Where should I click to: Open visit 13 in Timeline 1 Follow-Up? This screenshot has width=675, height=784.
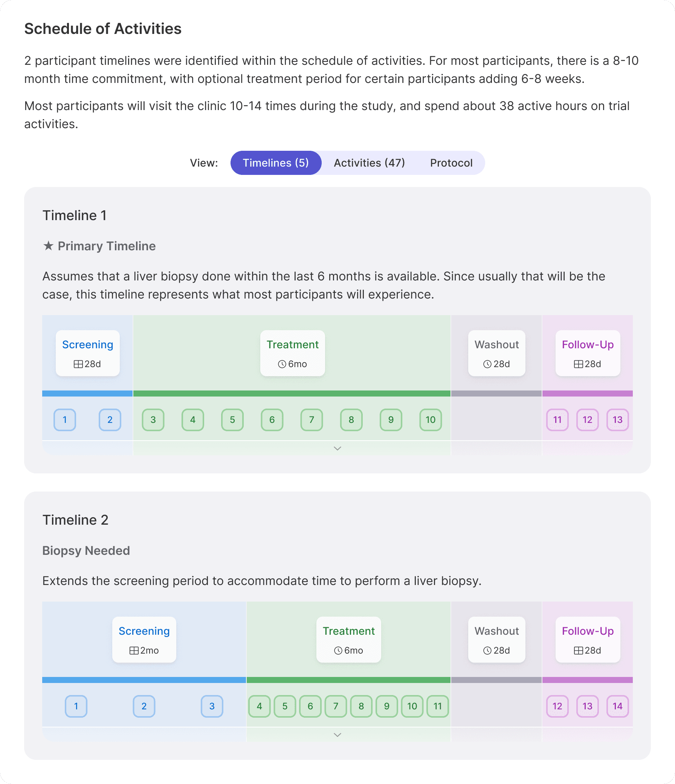click(617, 420)
